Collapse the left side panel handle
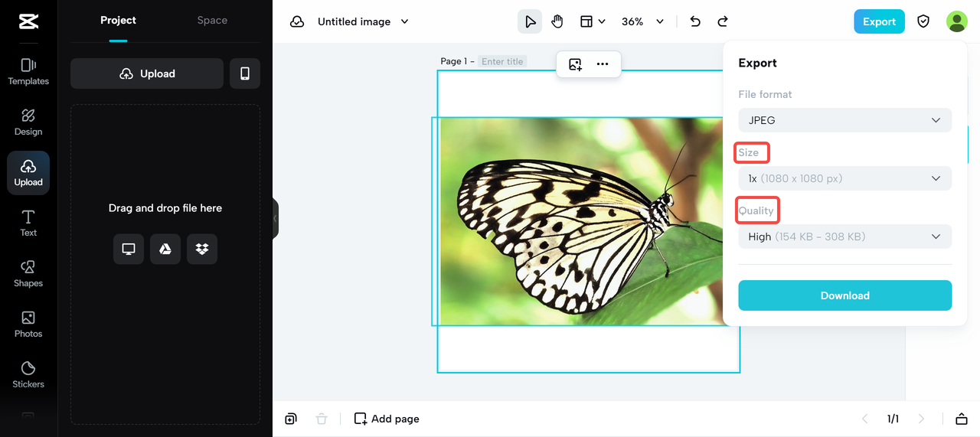 [x=276, y=218]
